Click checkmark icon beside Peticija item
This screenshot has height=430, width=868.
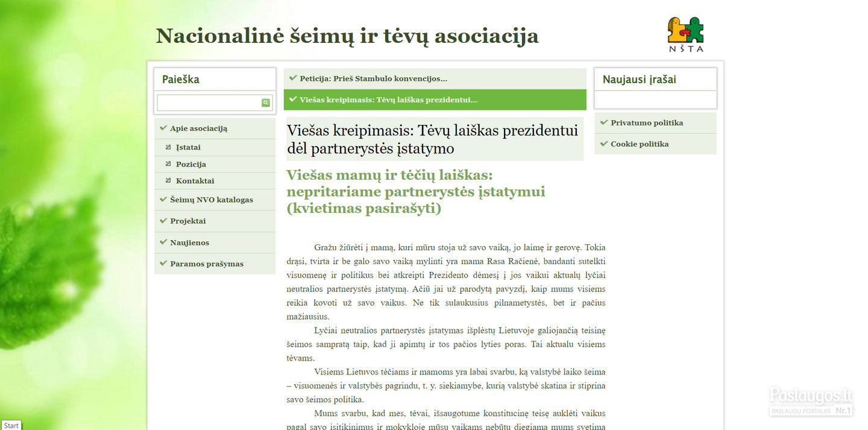click(293, 78)
